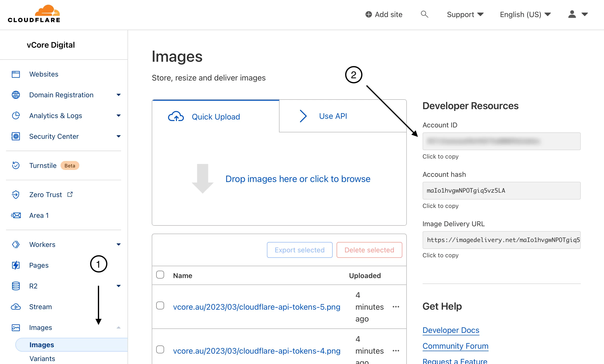Image resolution: width=604 pixels, height=364 pixels.
Task: Check the checkbox for cloudflare-api-tokens-5.png
Action: [x=160, y=305]
